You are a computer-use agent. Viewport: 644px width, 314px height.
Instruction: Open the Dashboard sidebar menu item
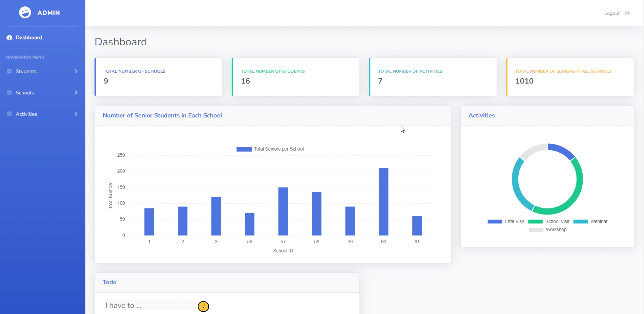[x=29, y=37]
